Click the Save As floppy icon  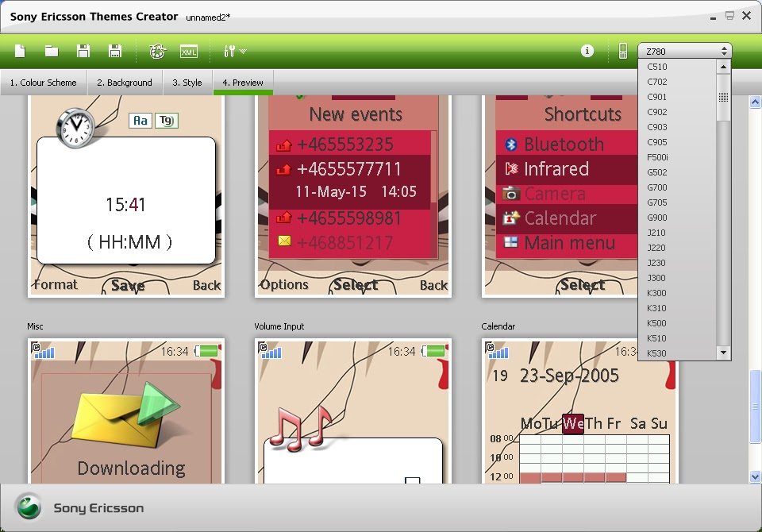point(114,51)
